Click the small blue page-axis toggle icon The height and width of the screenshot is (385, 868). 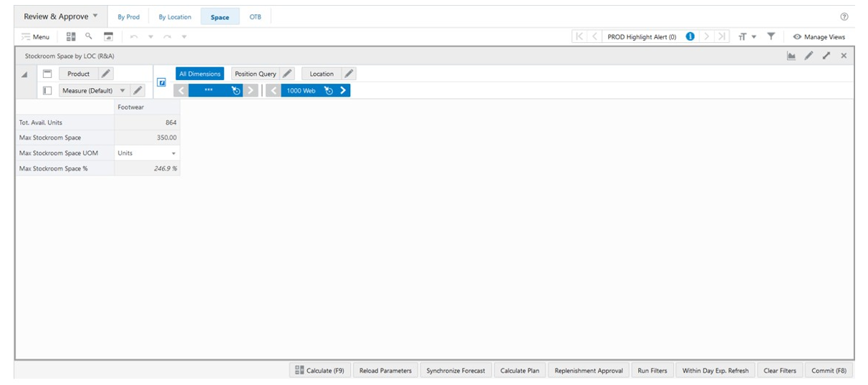pyautogui.click(x=162, y=82)
